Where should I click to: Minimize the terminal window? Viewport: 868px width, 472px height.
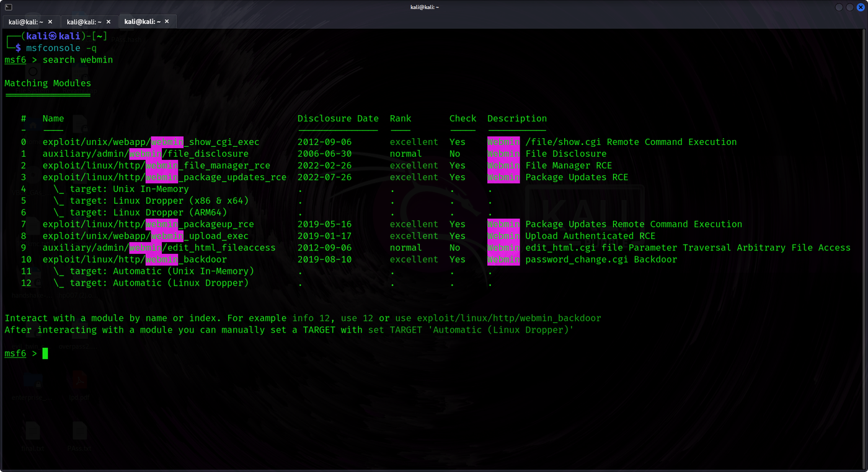(x=839, y=7)
